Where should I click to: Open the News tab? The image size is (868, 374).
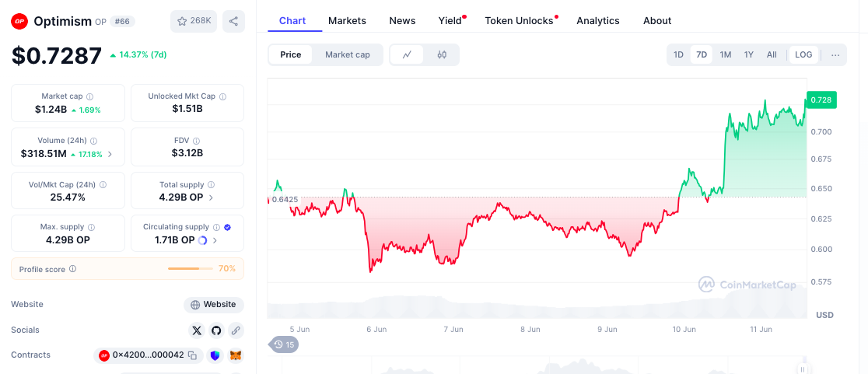(x=402, y=20)
